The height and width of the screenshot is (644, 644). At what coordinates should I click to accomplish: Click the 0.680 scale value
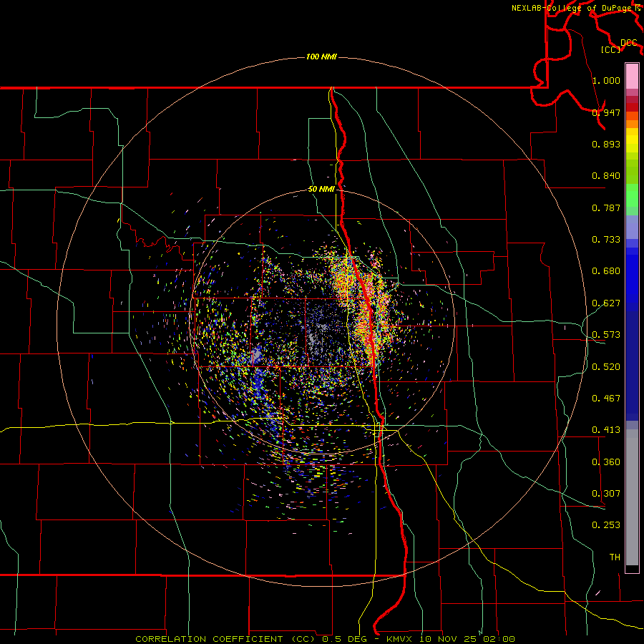(606, 270)
